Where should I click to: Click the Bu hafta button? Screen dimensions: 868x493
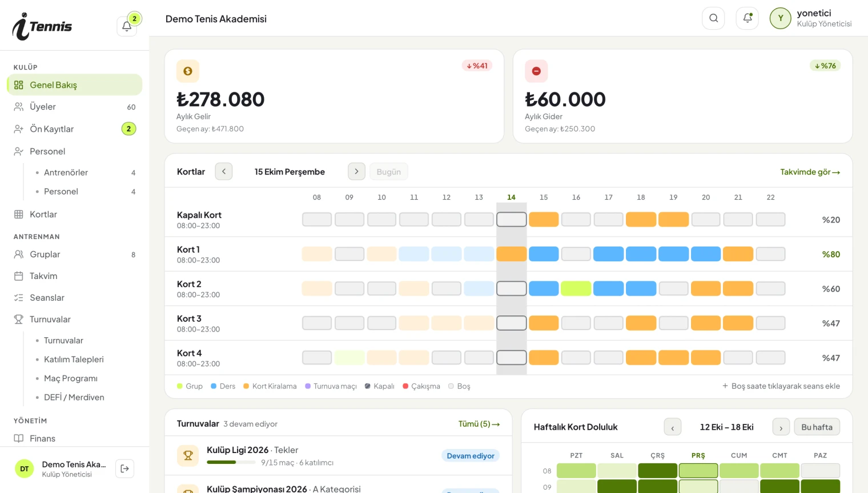(817, 427)
